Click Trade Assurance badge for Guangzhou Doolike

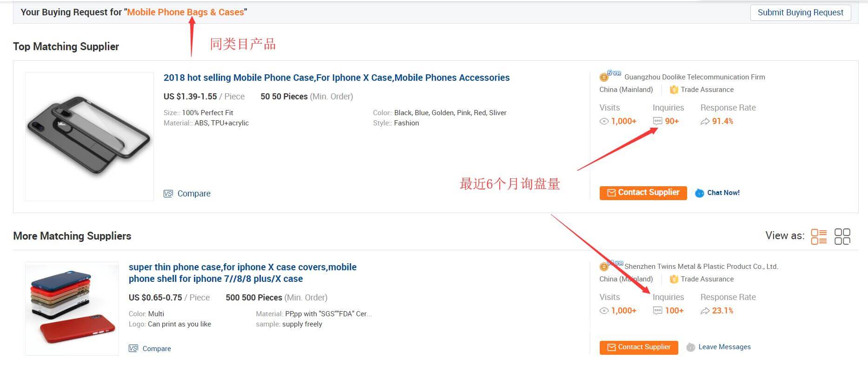point(674,90)
